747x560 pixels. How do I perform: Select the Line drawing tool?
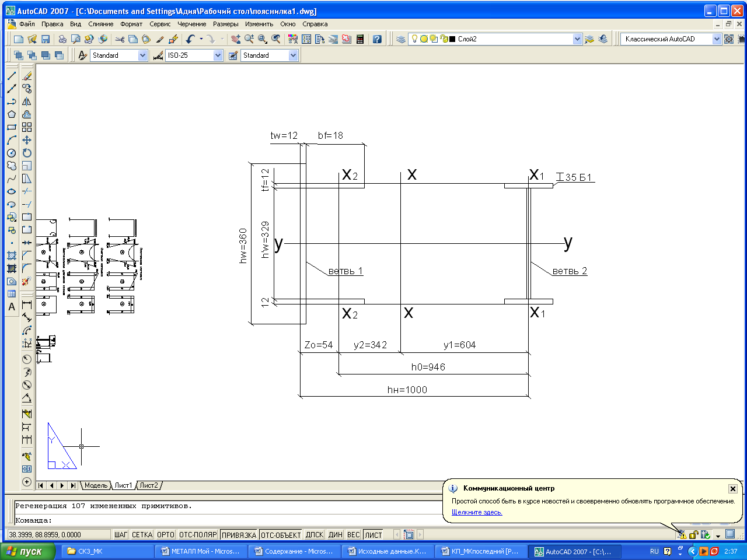coord(11,76)
